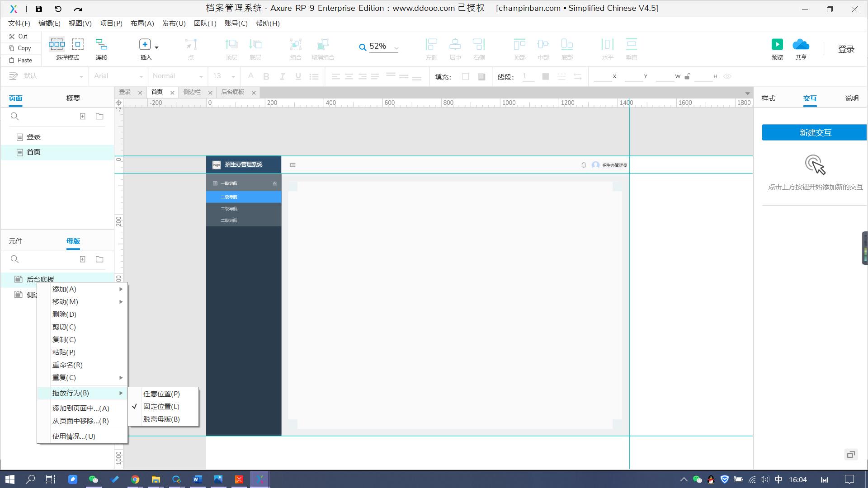The width and height of the screenshot is (868, 488).
Task: Expand the 添加(A) submenu arrow
Action: [122, 289]
